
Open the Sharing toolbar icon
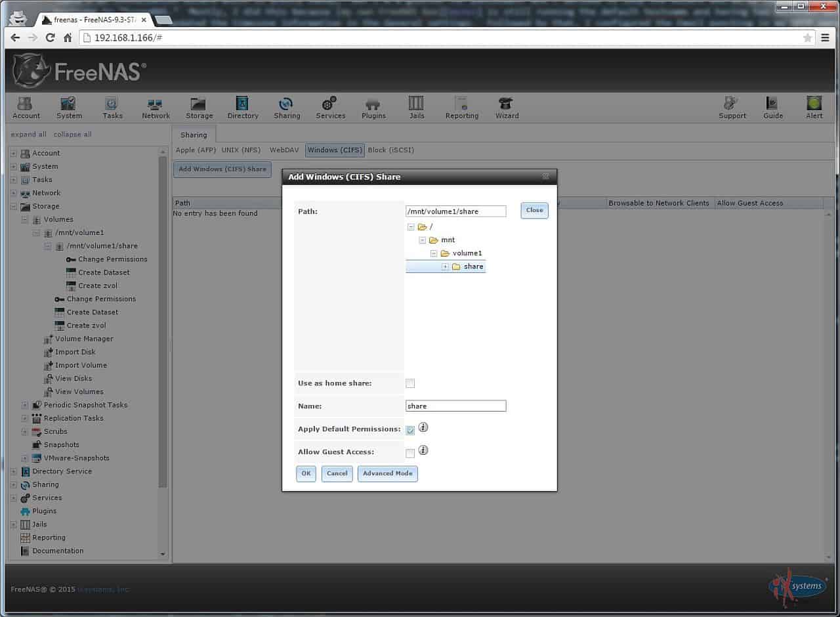click(287, 108)
